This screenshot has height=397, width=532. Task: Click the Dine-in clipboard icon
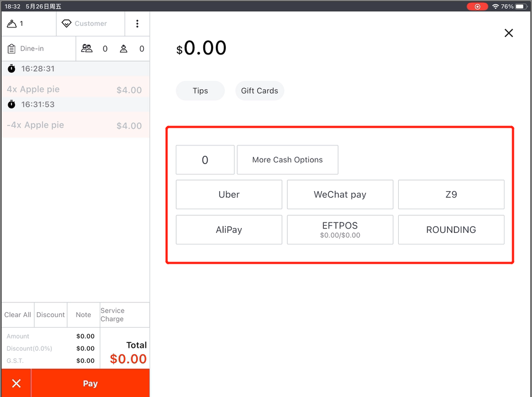tap(12, 49)
